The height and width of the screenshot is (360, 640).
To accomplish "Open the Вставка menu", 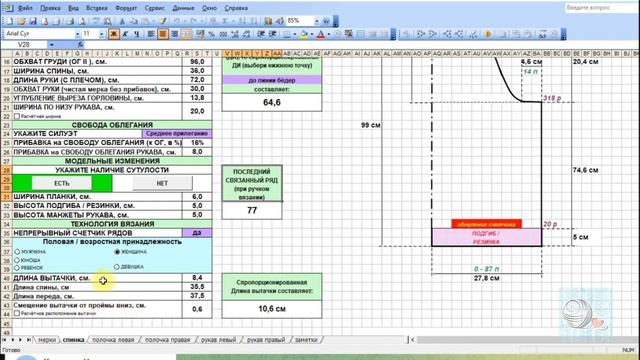I will 97,8.
